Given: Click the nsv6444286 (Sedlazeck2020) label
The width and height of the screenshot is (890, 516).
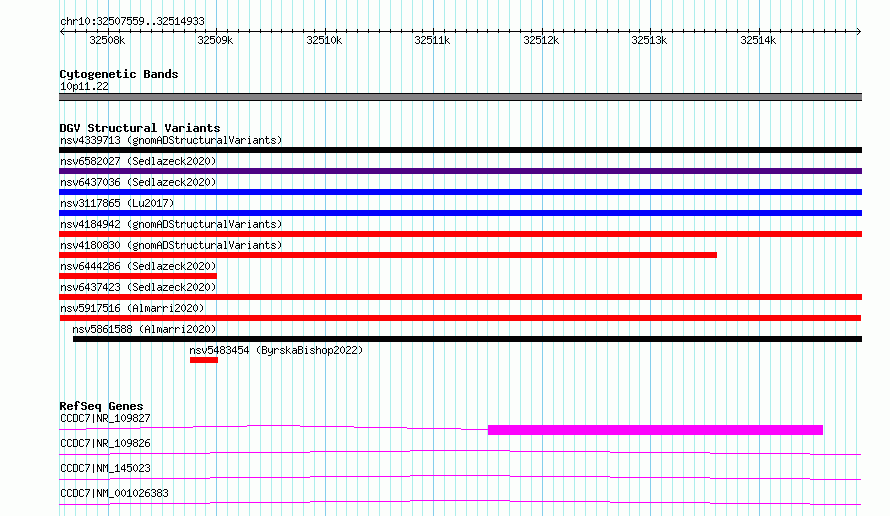Looking at the screenshot, I should [138, 266].
